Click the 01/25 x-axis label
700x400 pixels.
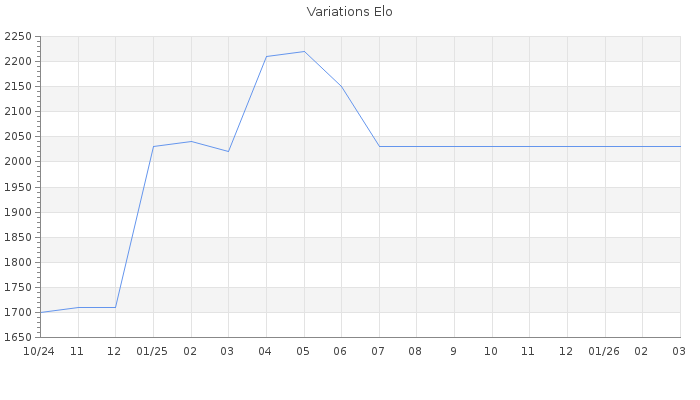coord(153,351)
